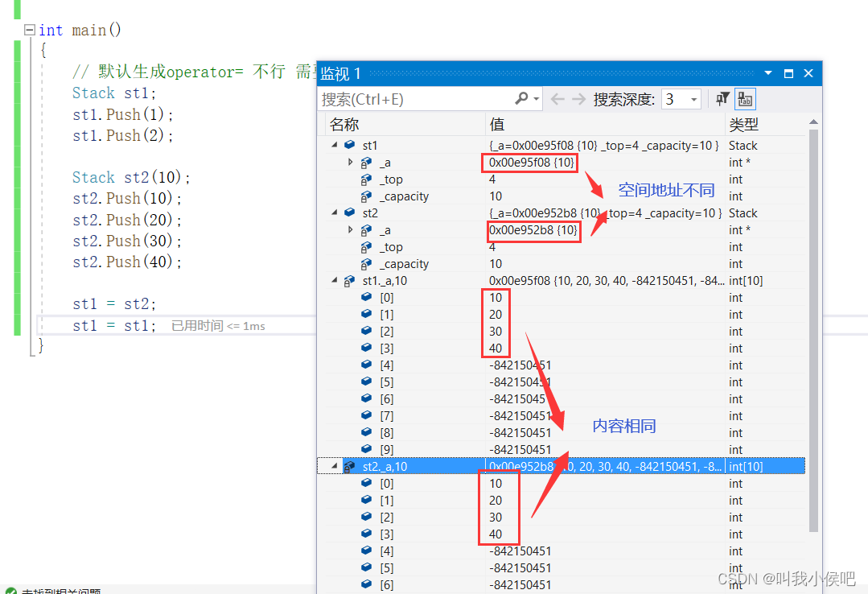Close the Watch 1 panel
This screenshot has height=594, width=868.
(x=808, y=73)
